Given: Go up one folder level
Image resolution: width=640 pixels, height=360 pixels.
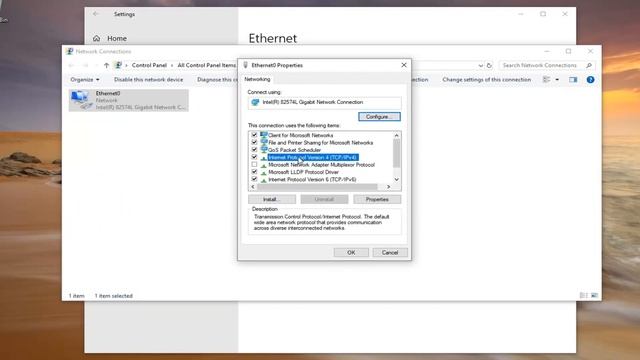Looking at the screenshot, I should [106, 65].
